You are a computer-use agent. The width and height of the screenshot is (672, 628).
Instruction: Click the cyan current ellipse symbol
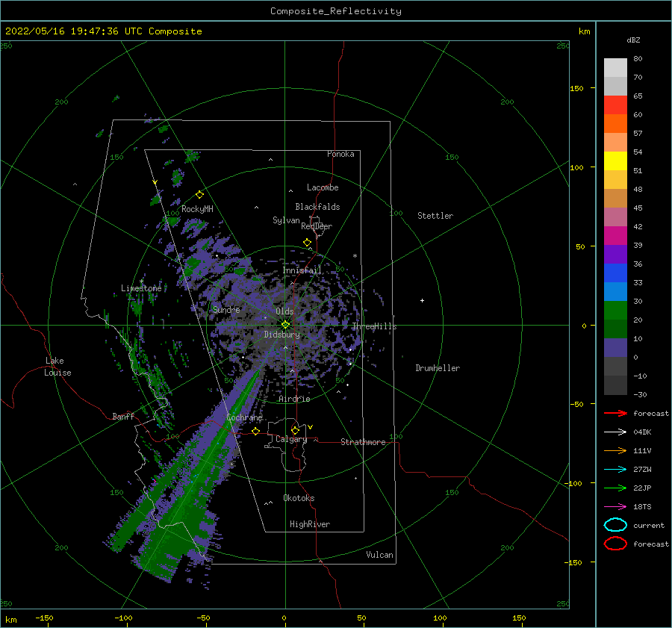pos(615,525)
